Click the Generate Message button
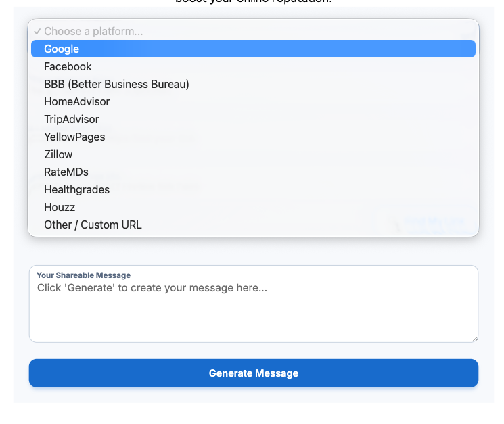Viewport: 504px width, 424px height. click(x=254, y=373)
